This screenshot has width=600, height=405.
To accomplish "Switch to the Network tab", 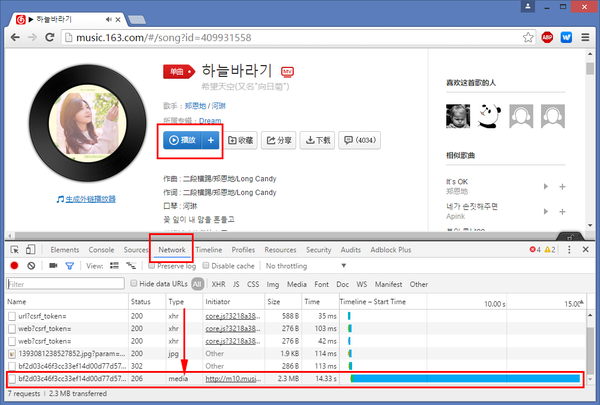I will click(x=172, y=250).
